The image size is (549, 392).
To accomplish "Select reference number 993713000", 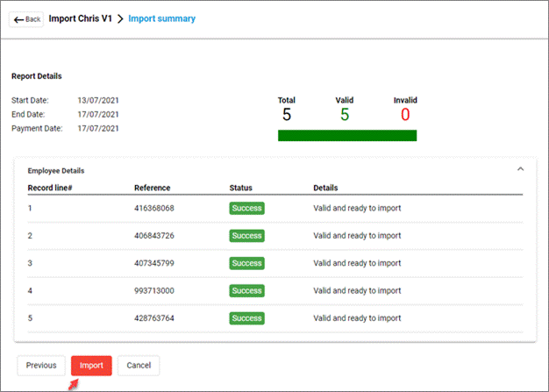I will 153,291.
